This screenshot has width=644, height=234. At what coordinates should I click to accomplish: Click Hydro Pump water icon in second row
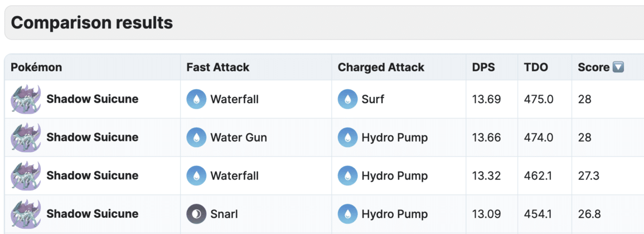[x=347, y=138]
